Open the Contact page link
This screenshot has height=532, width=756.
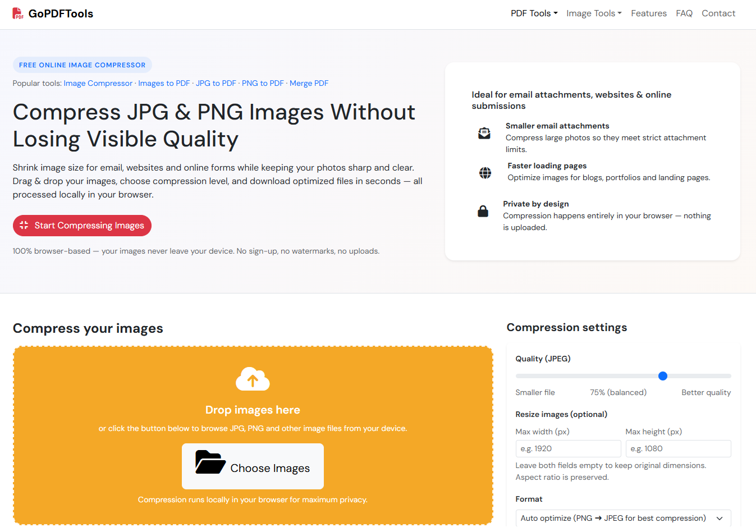[718, 13]
